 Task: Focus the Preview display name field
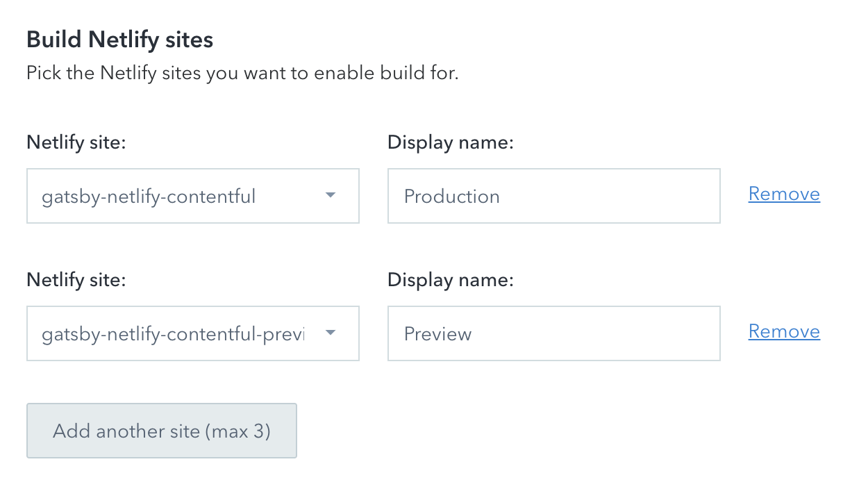[554, 333]
